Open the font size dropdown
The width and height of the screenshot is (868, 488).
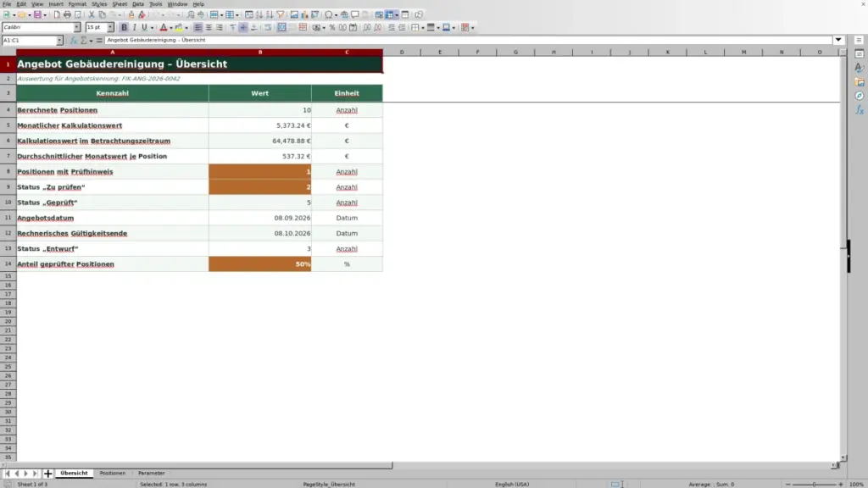(x=110, y=28)
